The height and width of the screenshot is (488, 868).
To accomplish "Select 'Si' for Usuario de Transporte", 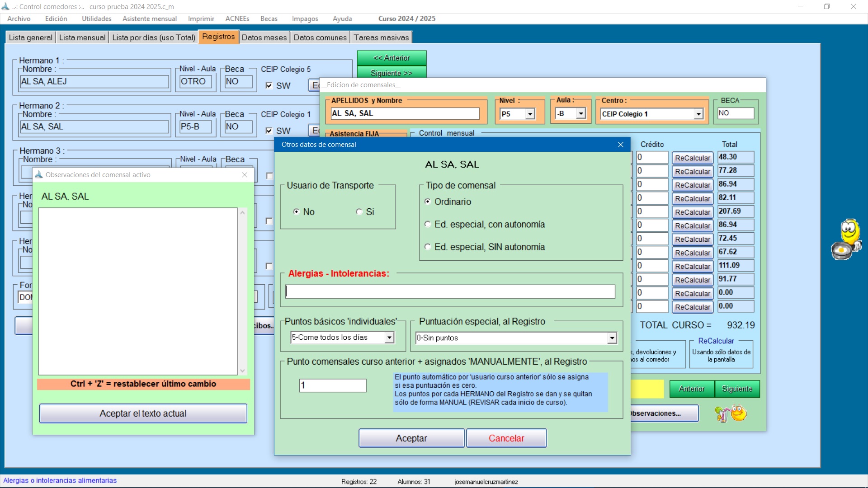I will click(x=359, y=212).
